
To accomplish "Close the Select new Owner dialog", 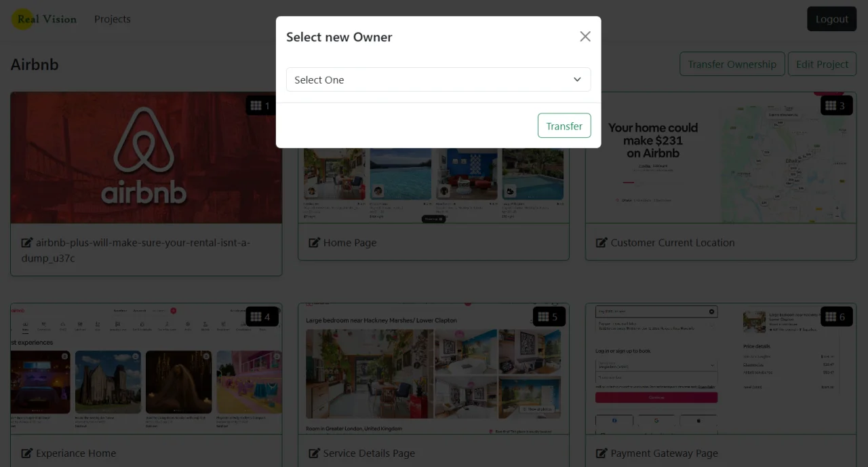I will 585,37.
